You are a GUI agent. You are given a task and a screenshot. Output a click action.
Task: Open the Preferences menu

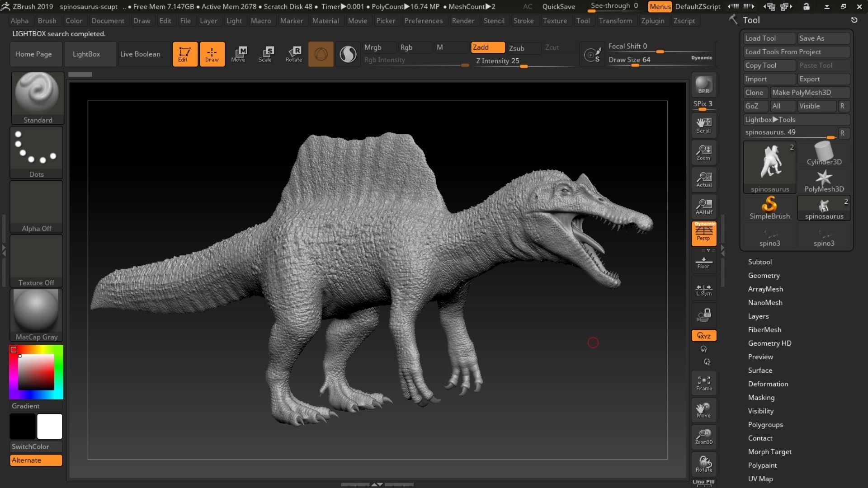coord(424,21)
